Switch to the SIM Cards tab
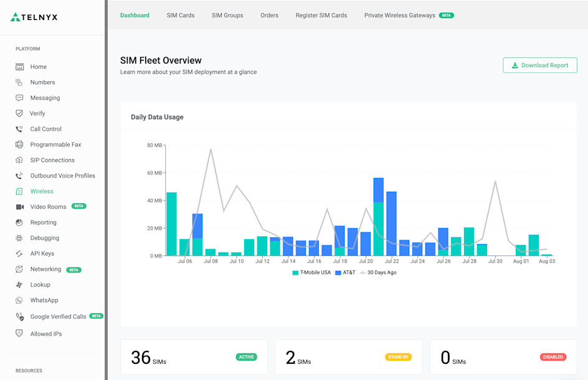Screen dimensions: 588x380 pyautogui.click(x=181, y=15)
